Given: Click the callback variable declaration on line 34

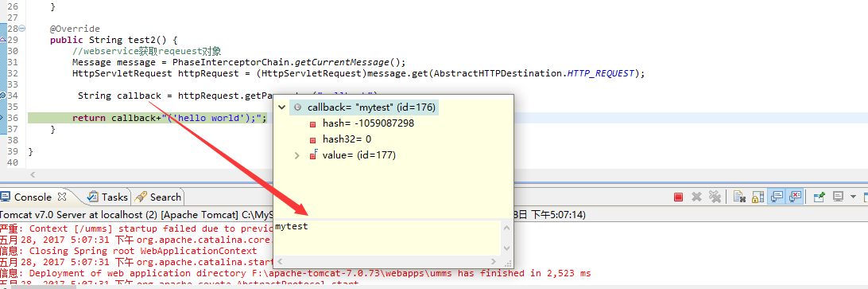Looking at the screenshot, I should pyautogui.click(x=139, y=96).
